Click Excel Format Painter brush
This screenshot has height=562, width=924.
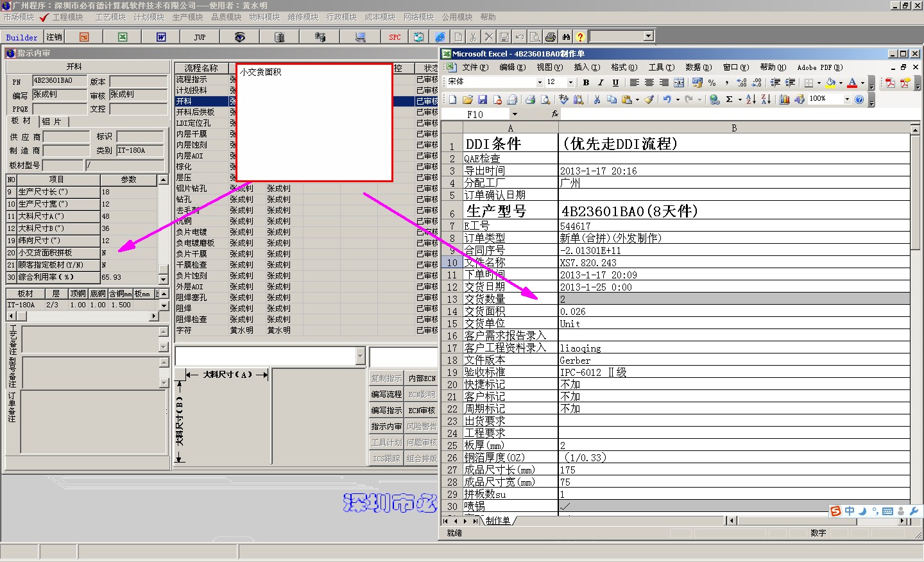pos(649,99)
